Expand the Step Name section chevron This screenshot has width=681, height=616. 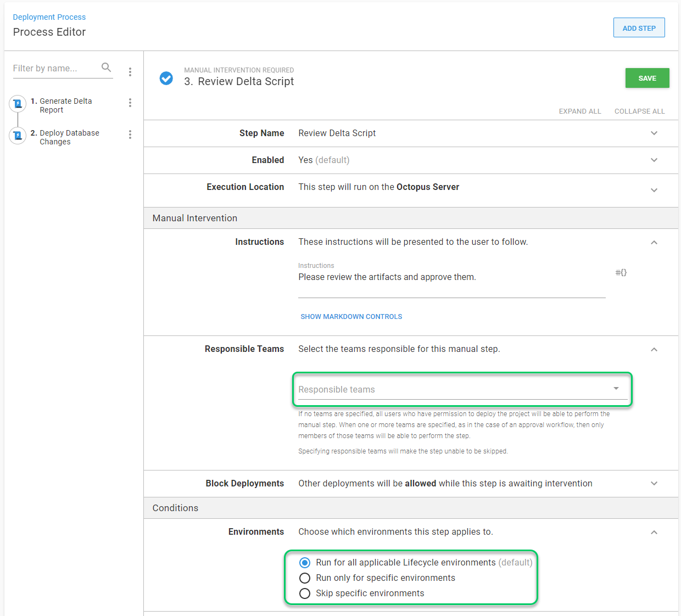click(654, 133)
